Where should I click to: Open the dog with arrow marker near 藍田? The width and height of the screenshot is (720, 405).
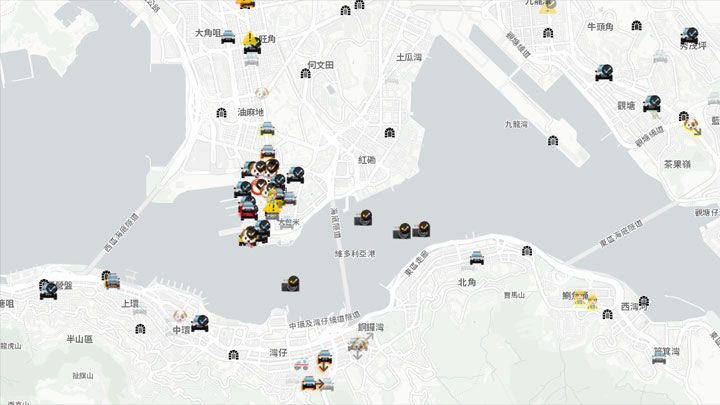click(692, 126)
